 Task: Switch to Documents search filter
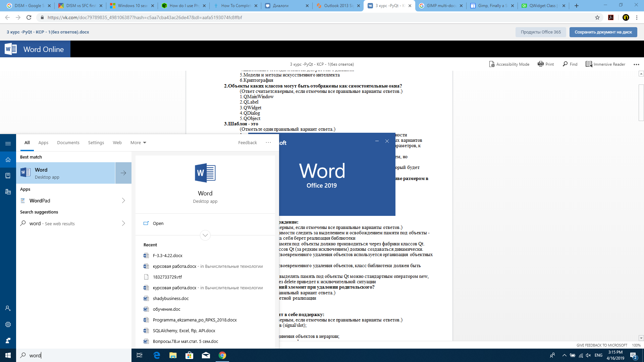tap(68, 142)
